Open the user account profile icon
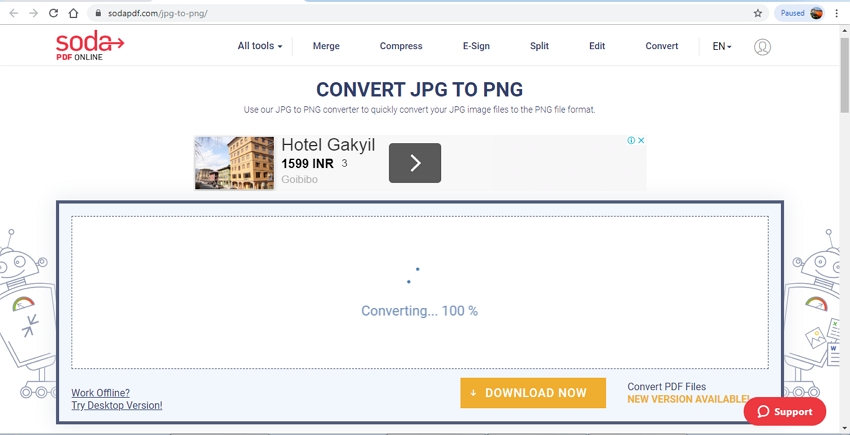Image resolution: width=850 pixels, height=435 pixels. click(762, 47)
